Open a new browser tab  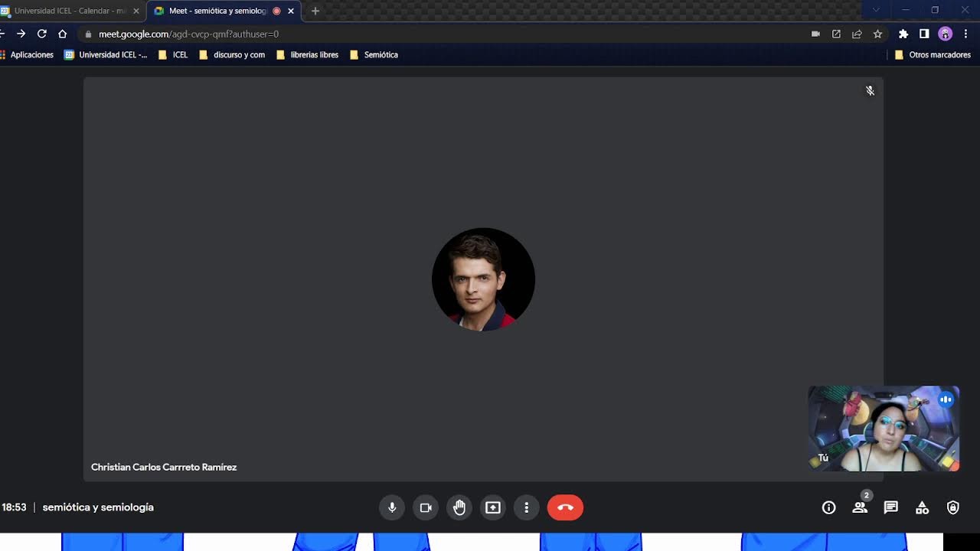click(x=315, y=11)
